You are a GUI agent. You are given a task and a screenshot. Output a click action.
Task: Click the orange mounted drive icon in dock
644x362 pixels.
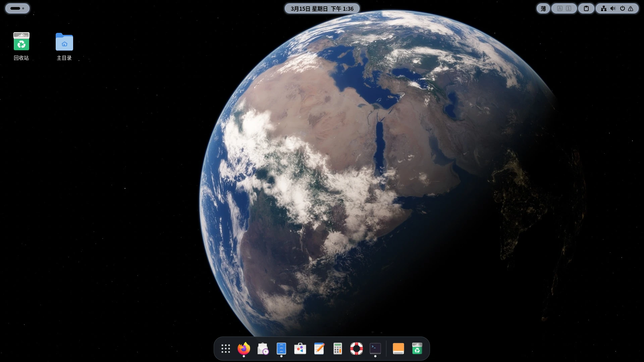click(398, 349)
